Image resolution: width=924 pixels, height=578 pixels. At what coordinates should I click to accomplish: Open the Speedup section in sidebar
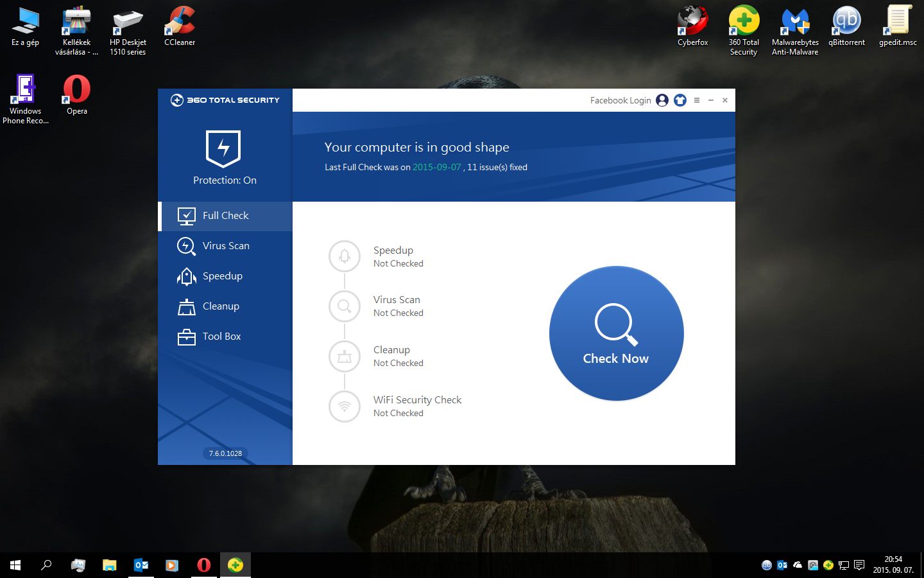coord(225,276)
